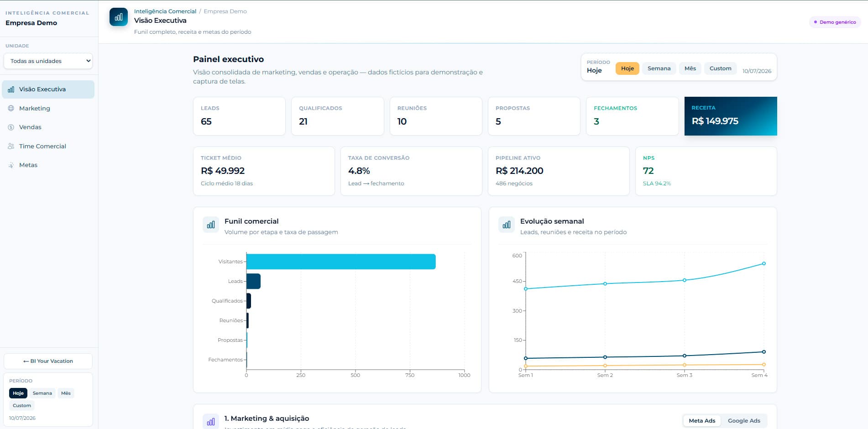Image resolution: width=868 pixels, height=429 pixels.
Task: Click the Qualificados card showing 21
Action: (x=338, y=116)
